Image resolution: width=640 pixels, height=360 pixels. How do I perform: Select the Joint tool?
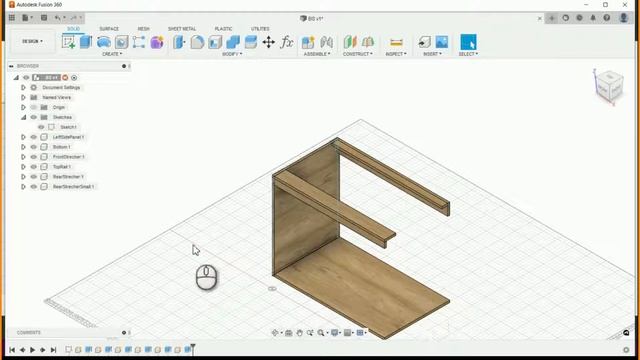click(326, 42)
